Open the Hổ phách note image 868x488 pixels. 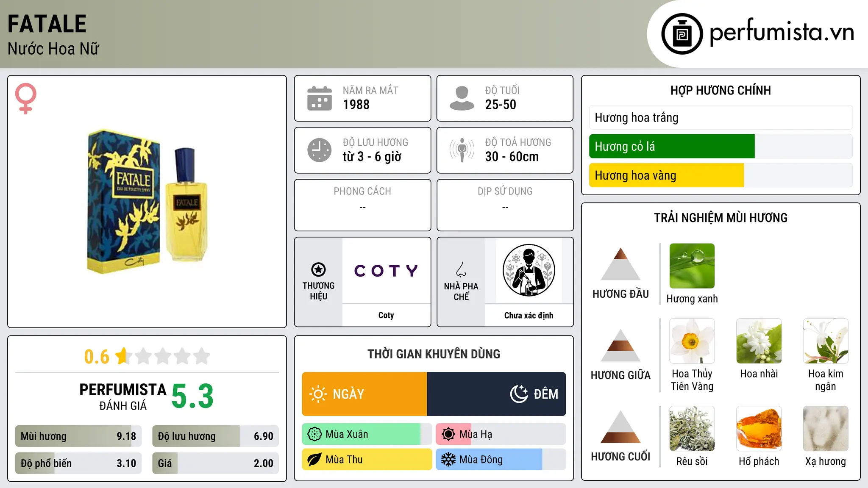(x=759, y=429)
